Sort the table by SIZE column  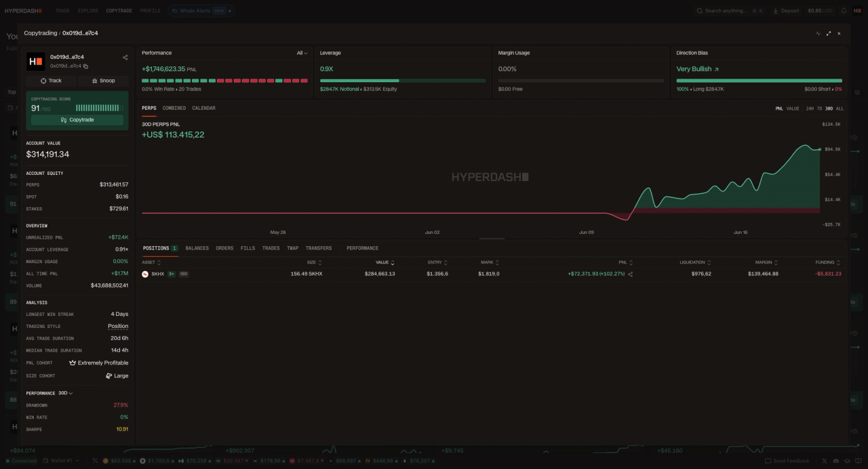coord(314,262)
